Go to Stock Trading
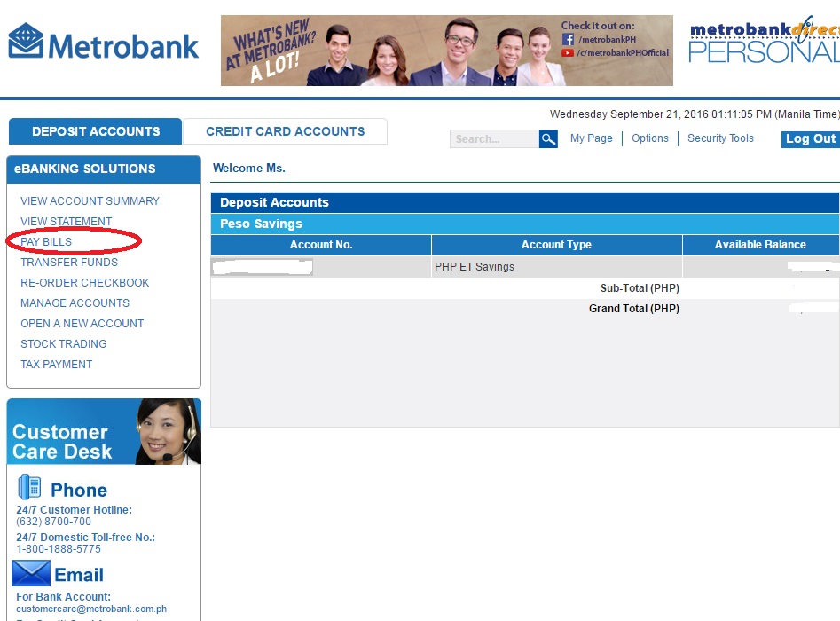The width and height of the screenshot is (840, 621). tap(63, 343)
